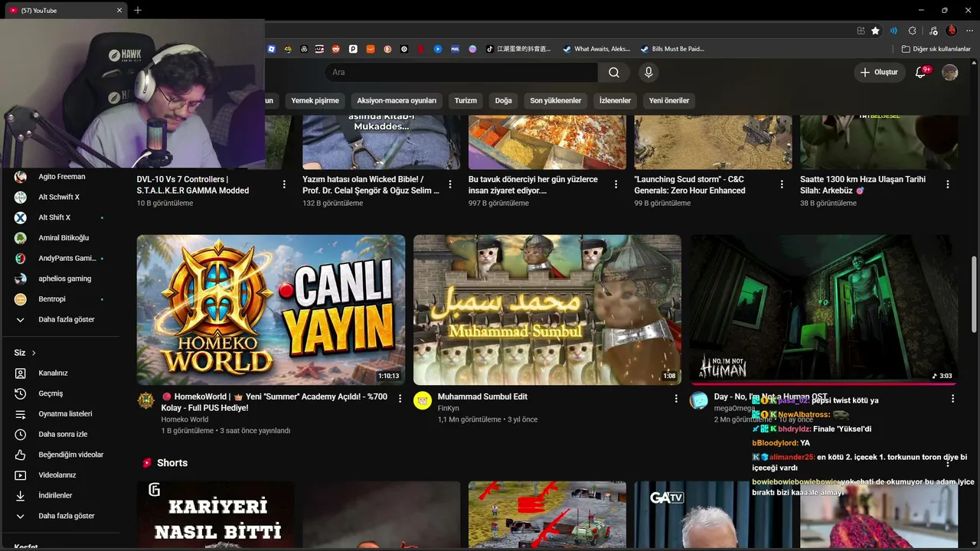Open options for Muhammad Sumbul Edit video

click(x=676, y=399)
